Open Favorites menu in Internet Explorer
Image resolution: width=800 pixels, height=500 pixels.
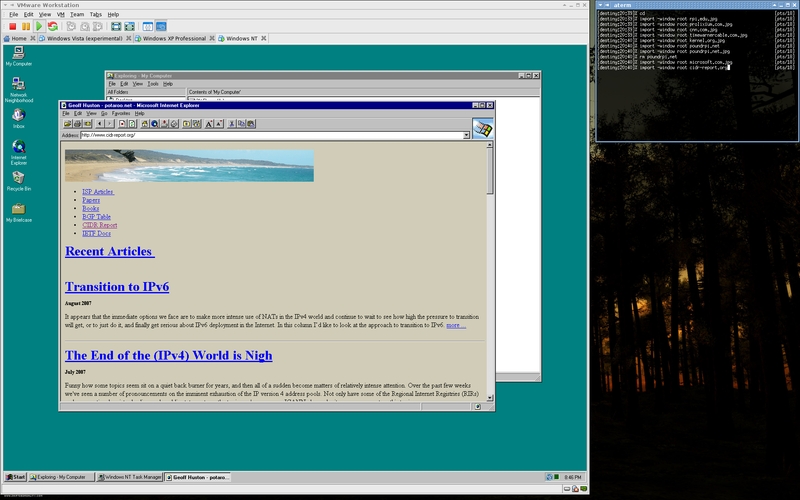(121, 113)
